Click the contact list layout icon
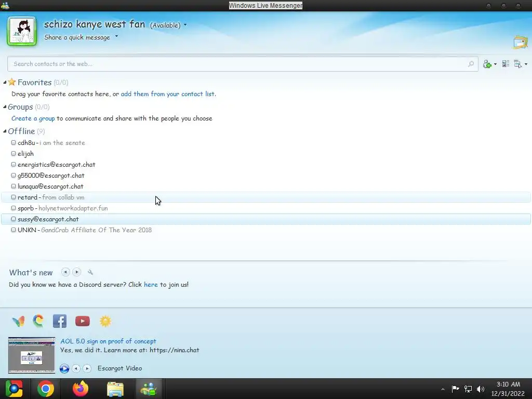The width and height of the screenshot is (532, 399). click(x=506, y=64)
